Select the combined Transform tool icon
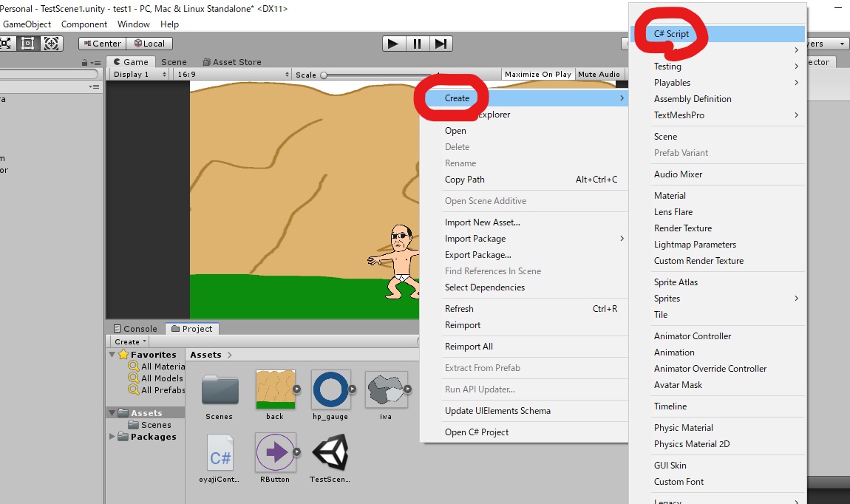Viewport: 850px width, 504px height. [x=51, y=44]
